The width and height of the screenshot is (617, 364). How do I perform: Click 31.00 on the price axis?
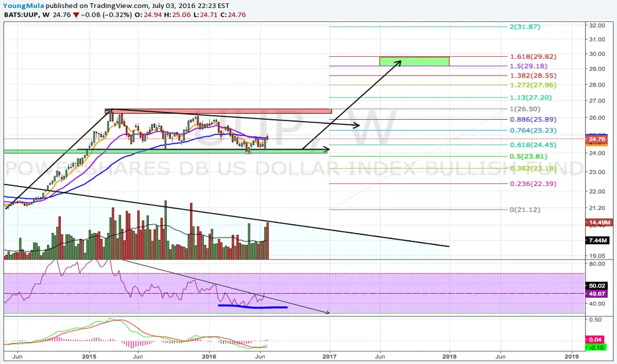(597, 39)
